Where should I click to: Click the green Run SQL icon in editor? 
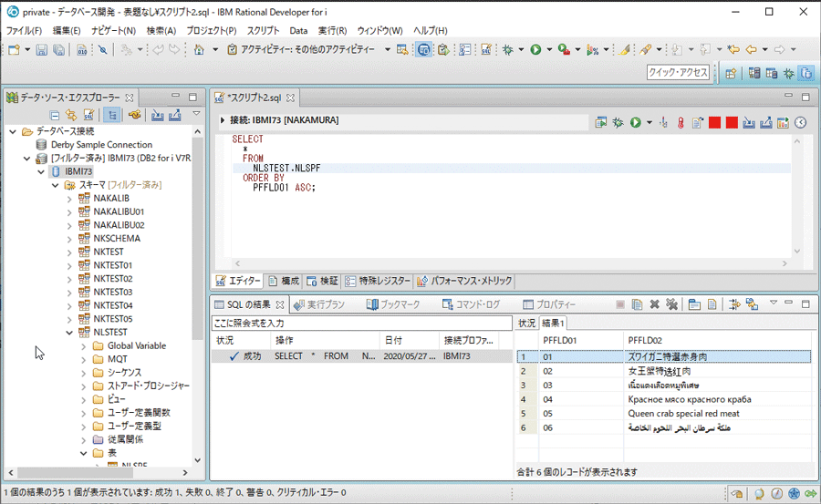[635, 122]
